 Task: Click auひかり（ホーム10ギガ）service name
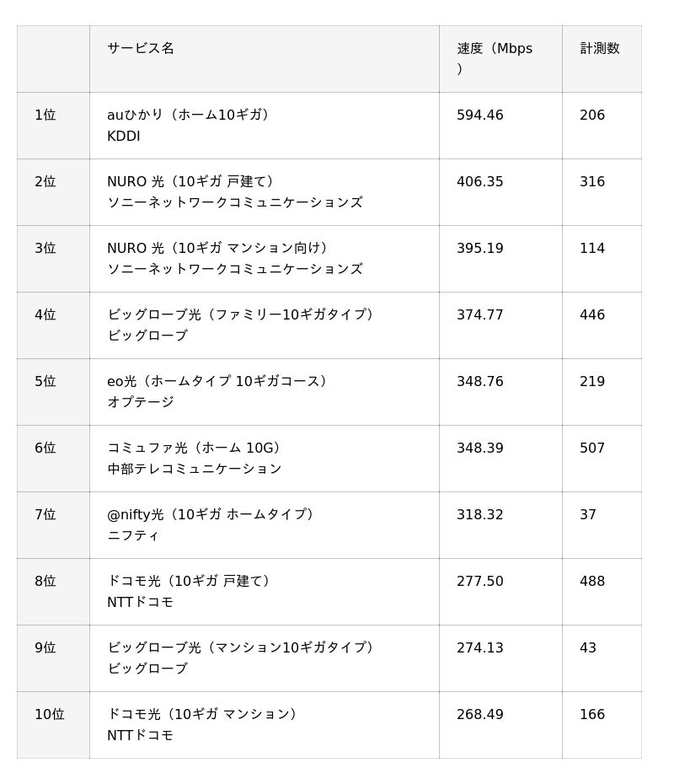pyautogui.click(x=188, y=115)
